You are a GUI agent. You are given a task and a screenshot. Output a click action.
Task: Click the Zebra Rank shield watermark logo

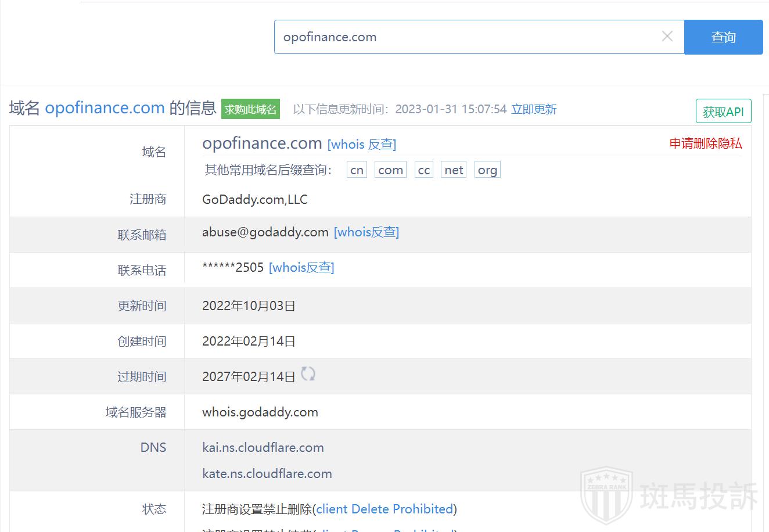pos(606,495)
